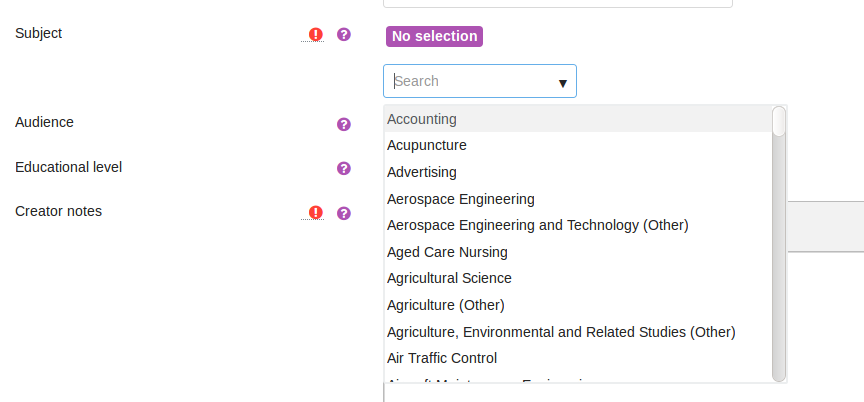Select Agriculture, Environmental and Related Studies (Other)
The width and height of the screenshot is (864, 402).
pos(578,332)
